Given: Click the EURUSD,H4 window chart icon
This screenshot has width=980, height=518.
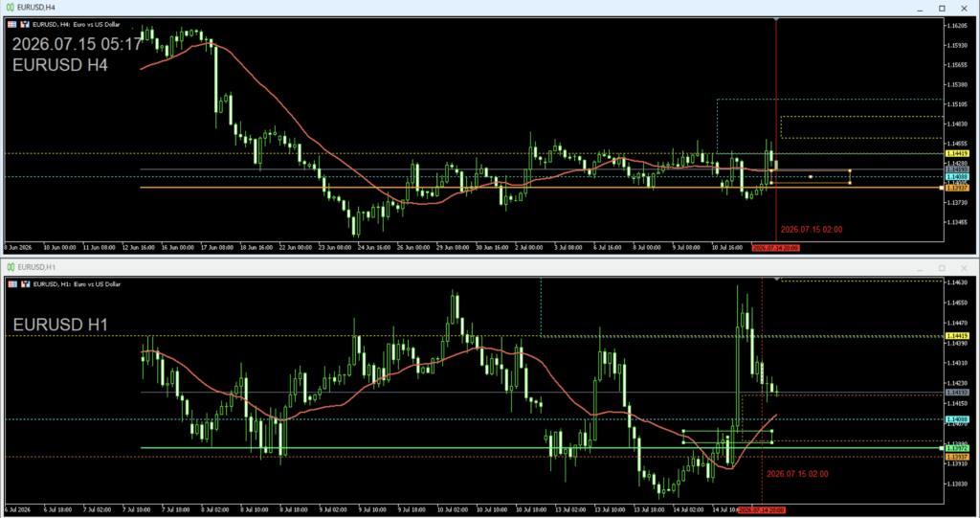Looking at the screenshot, I should point(10,8).
